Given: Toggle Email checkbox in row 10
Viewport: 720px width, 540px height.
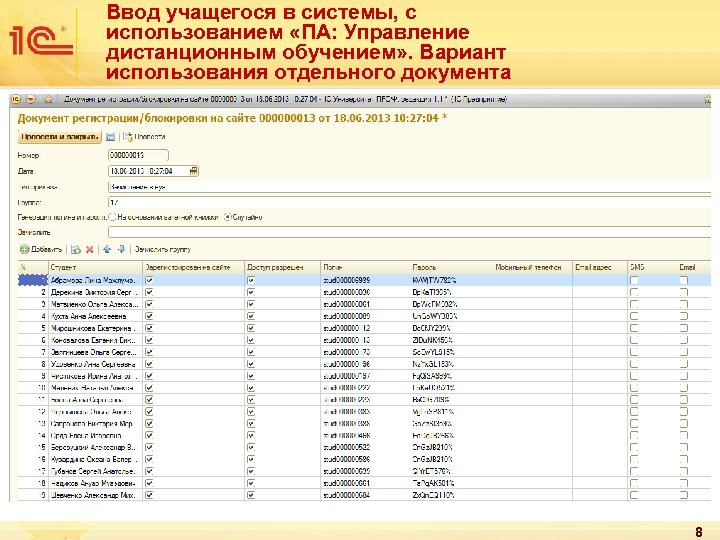Looking at the screenshot, I should 684,388.
